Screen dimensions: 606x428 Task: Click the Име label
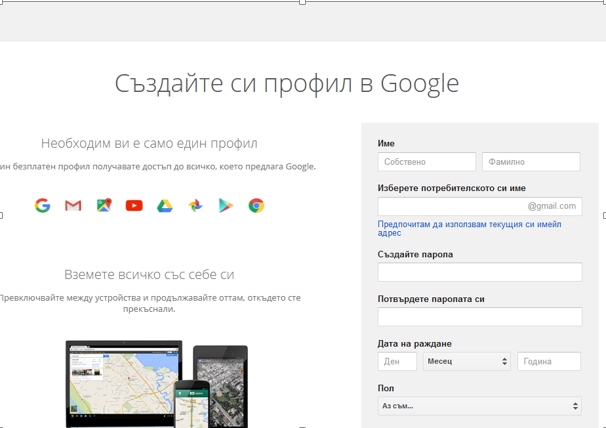point(386,143)
